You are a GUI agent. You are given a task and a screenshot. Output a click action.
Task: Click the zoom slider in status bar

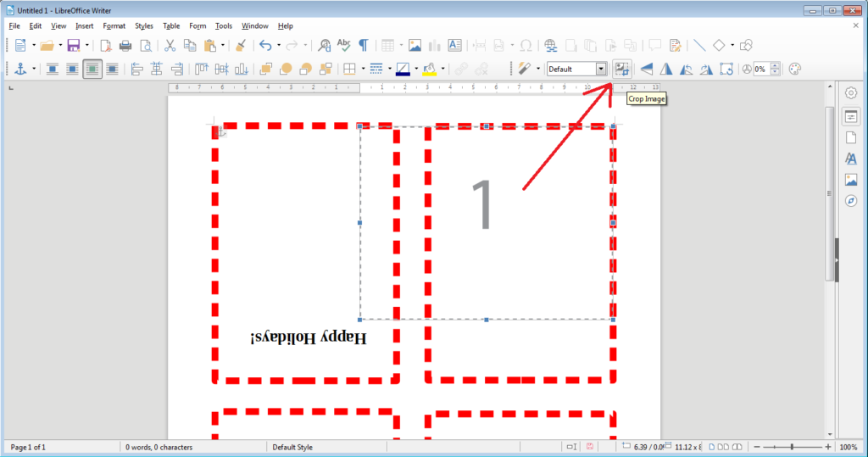(791, 447)
